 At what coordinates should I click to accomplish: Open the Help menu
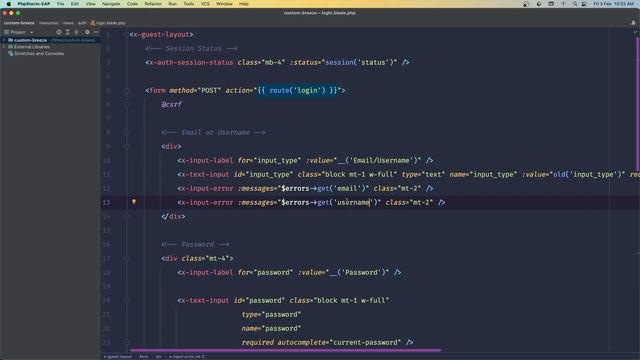(244, 4)
